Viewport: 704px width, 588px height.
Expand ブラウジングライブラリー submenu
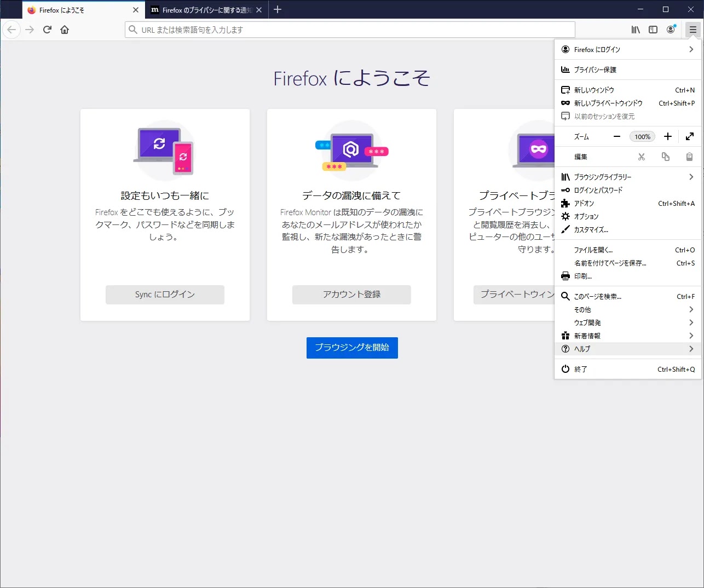coord(628,177)
